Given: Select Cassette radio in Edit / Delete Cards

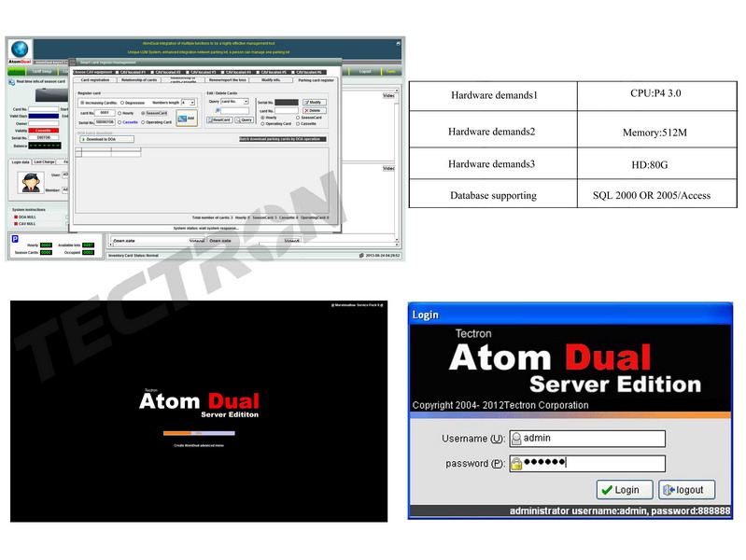Looking at the screenshot, I should point(298,124).
